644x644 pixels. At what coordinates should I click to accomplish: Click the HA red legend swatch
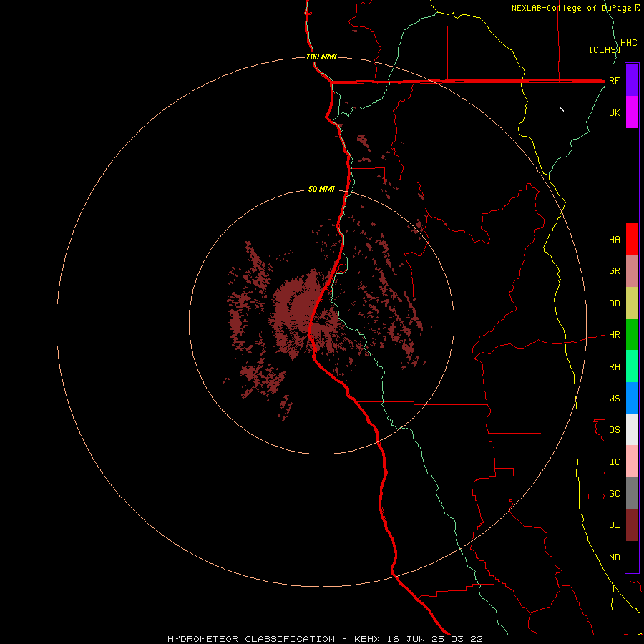click(x=632, y=239)
